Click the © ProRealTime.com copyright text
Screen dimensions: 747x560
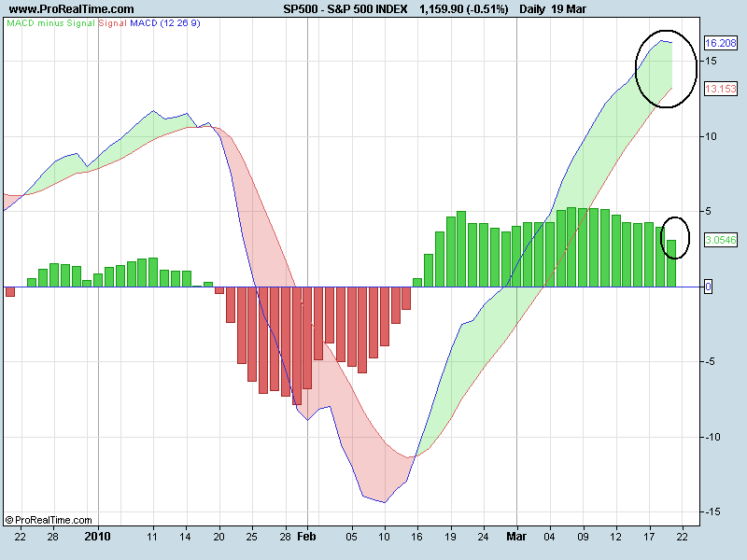click(x=49, y=520)
